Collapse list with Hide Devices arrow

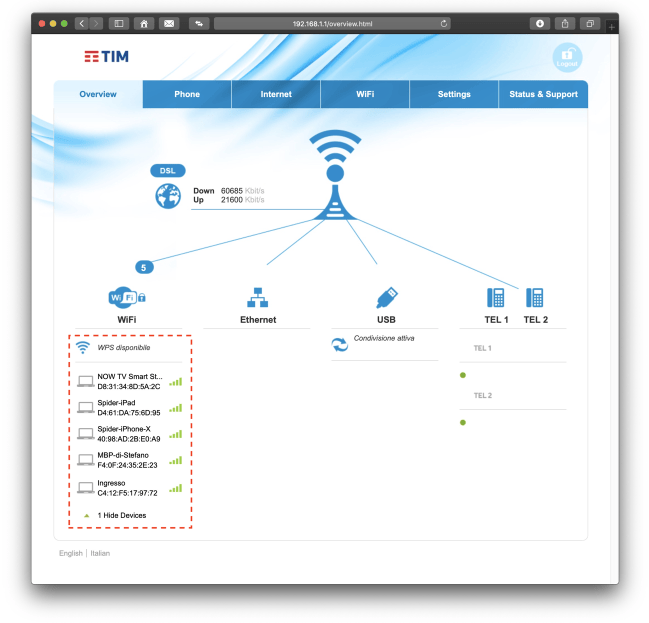87,516
